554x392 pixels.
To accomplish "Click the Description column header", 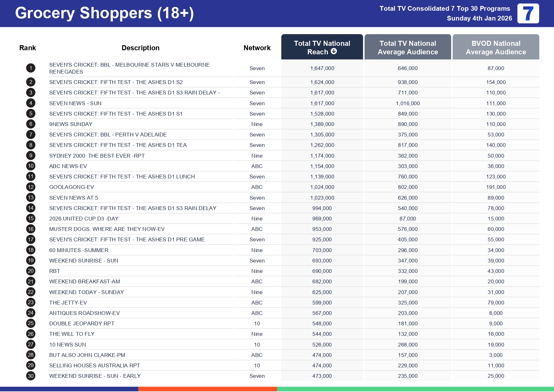I will pyautogui.click(x=140, y=48).
